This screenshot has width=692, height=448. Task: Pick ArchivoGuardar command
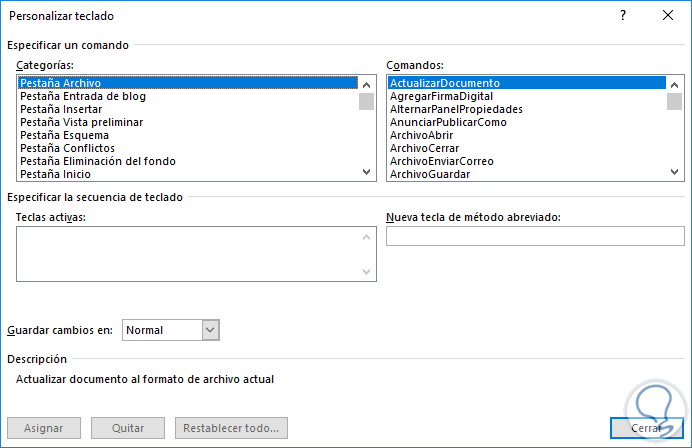430,174
